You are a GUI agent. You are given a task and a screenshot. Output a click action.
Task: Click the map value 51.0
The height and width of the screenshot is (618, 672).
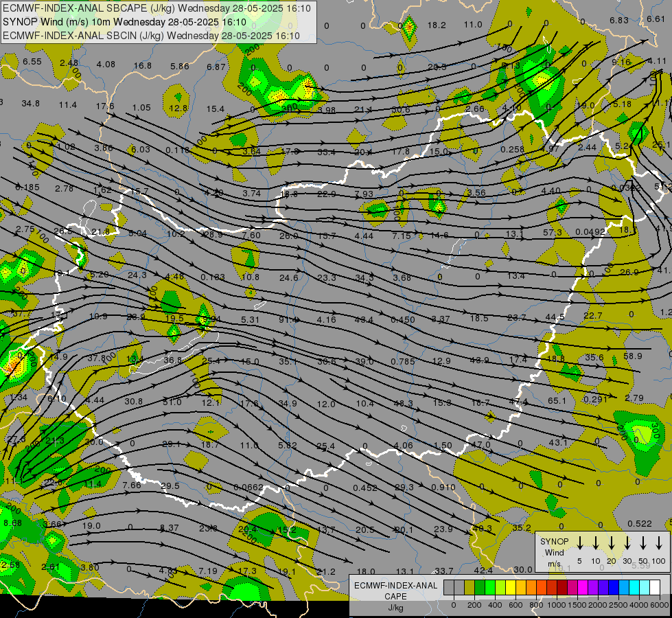click(172, 402)
